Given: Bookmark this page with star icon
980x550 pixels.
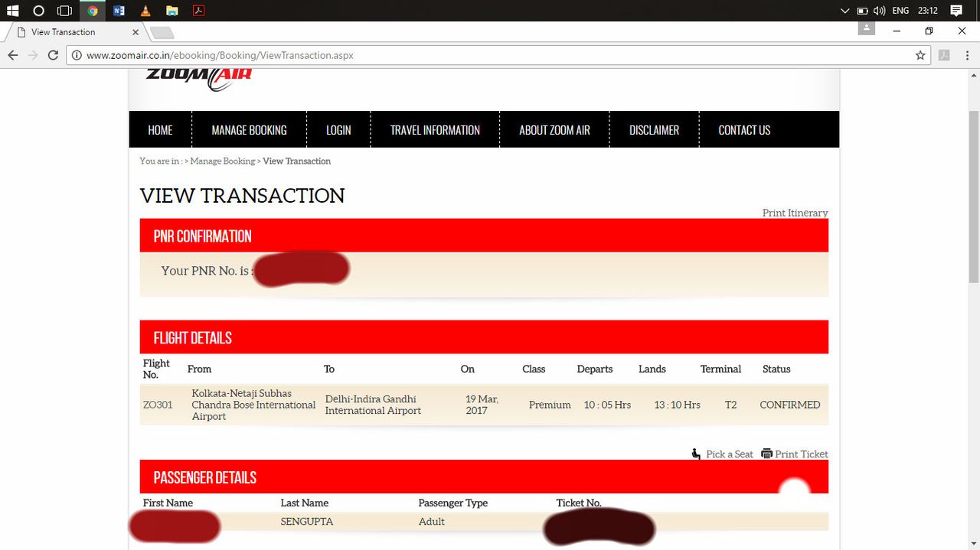Looking at the screenshot, I should click(x=920, y=55).
